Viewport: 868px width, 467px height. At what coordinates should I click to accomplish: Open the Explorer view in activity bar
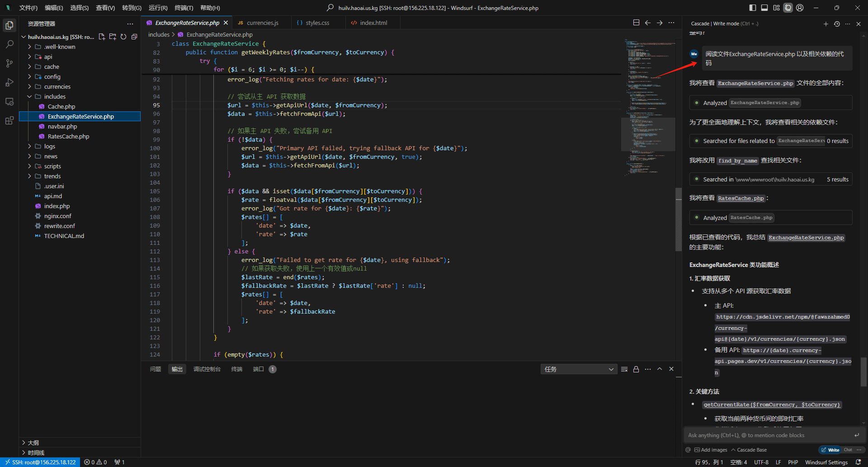pos(9,25)
